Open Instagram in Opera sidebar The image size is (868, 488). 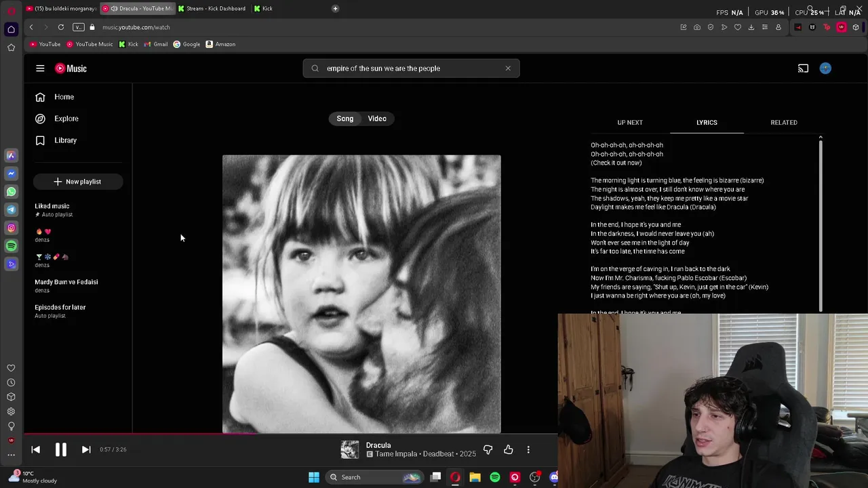click(x=11, y=228)
